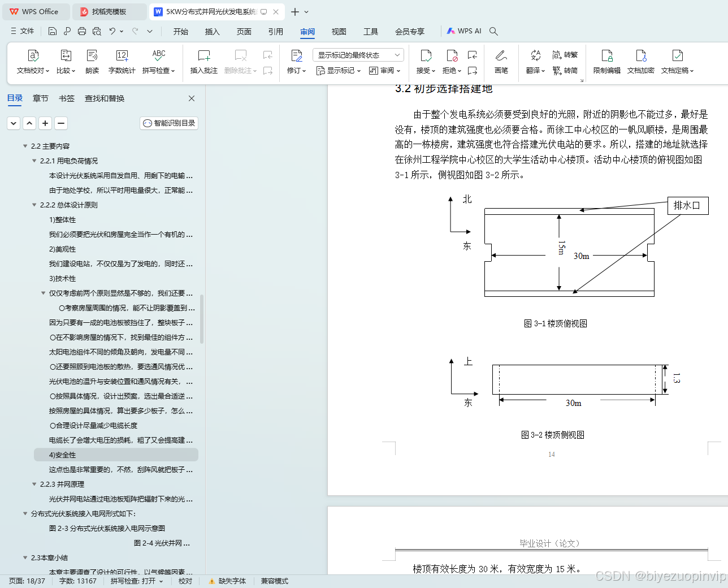Click the add heading plus button
The image size is (728, 588).
pyautogui.click(x=46, y=123)
